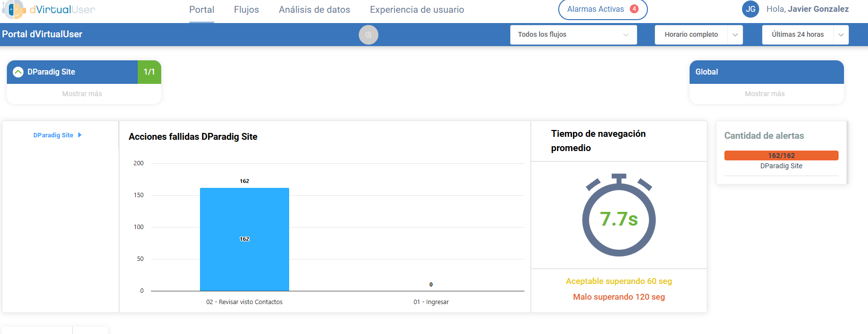Click the orange 162/162 alert bar

781,155
